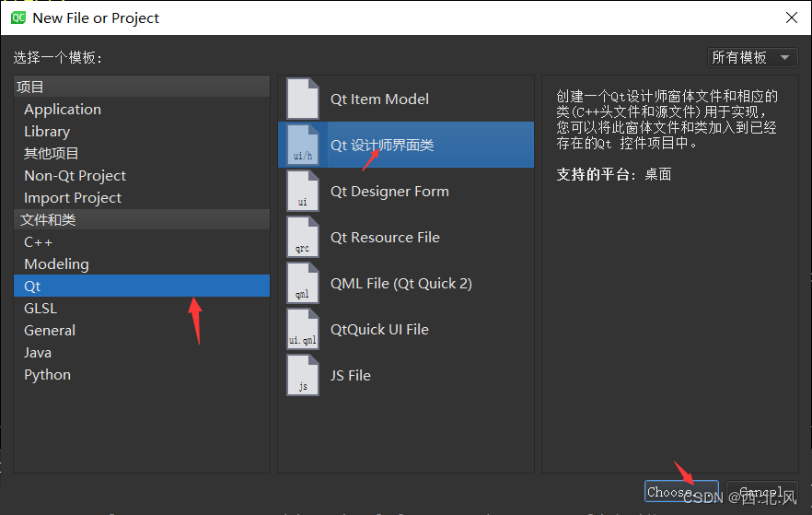Screen dimensions: 812x515
Task: Click the qml file icon
Action: (x=303, y=283)
